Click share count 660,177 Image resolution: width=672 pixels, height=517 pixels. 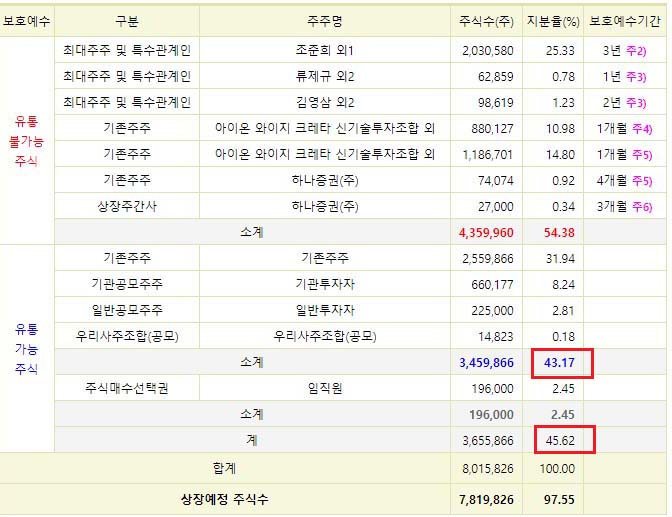(492, 285)
